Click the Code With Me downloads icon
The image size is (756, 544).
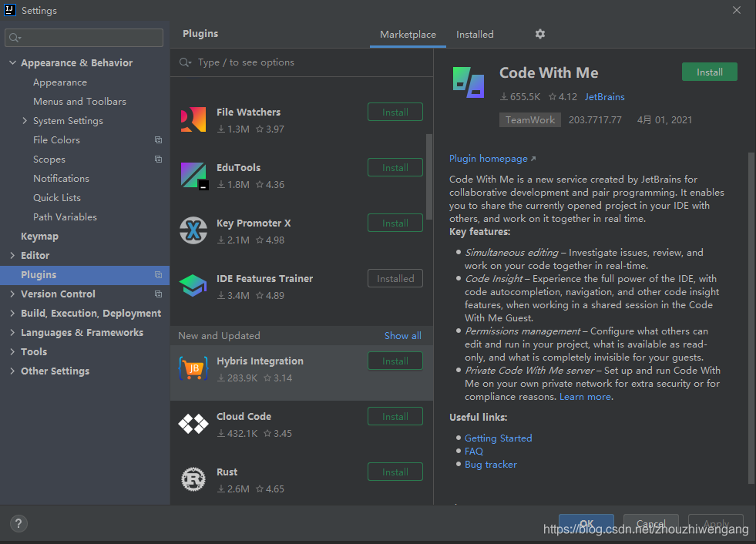pos(504,97)
